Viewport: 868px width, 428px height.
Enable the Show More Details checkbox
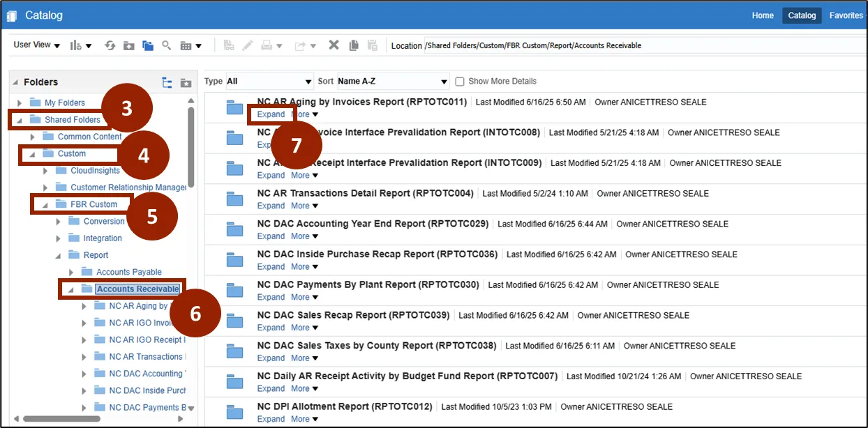pos(460,82)
